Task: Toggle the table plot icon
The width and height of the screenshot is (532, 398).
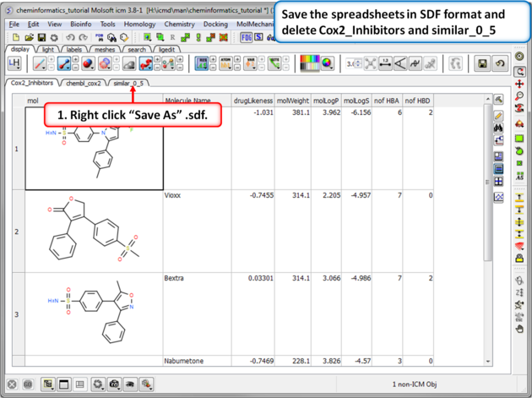Action: pyautogui.click(x=499, y=196)
